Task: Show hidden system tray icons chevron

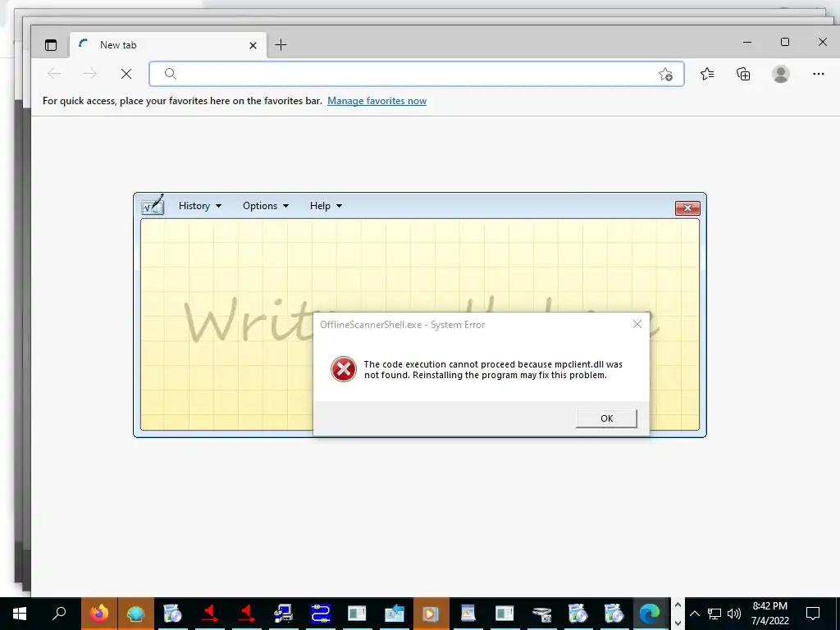Action: tap(694, 614)
